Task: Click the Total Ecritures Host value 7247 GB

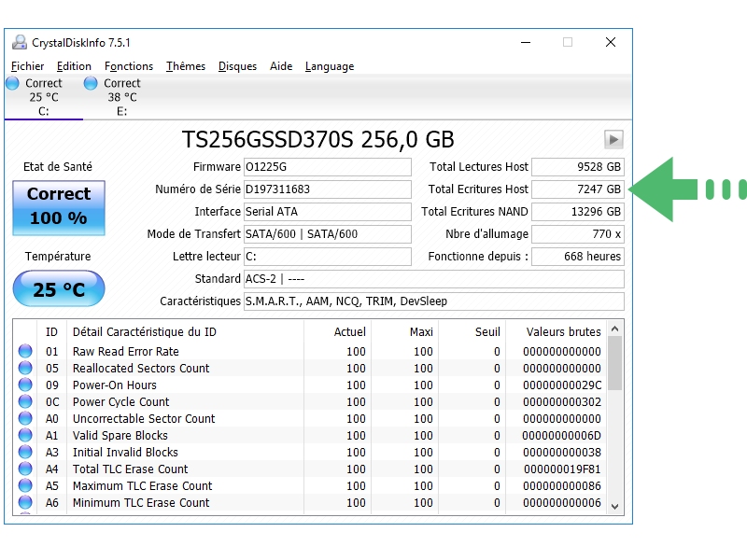Action: pos(578,189)
